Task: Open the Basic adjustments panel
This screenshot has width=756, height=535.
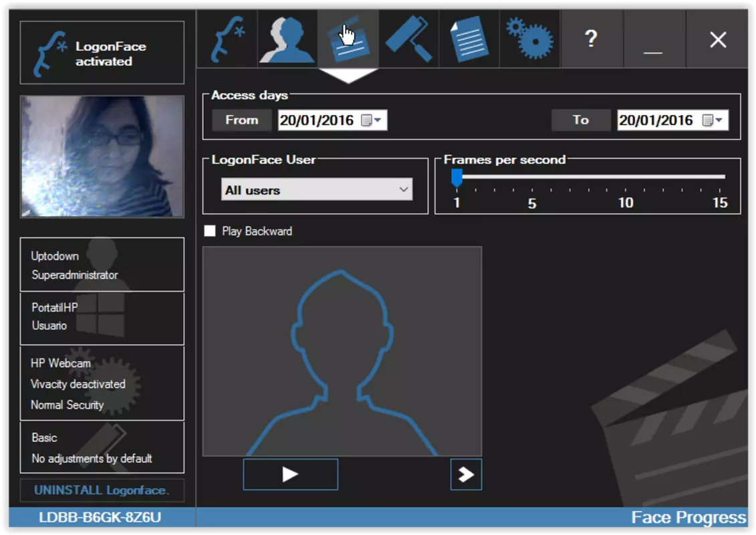Action: pyautogui.click(x=102, y=447)
